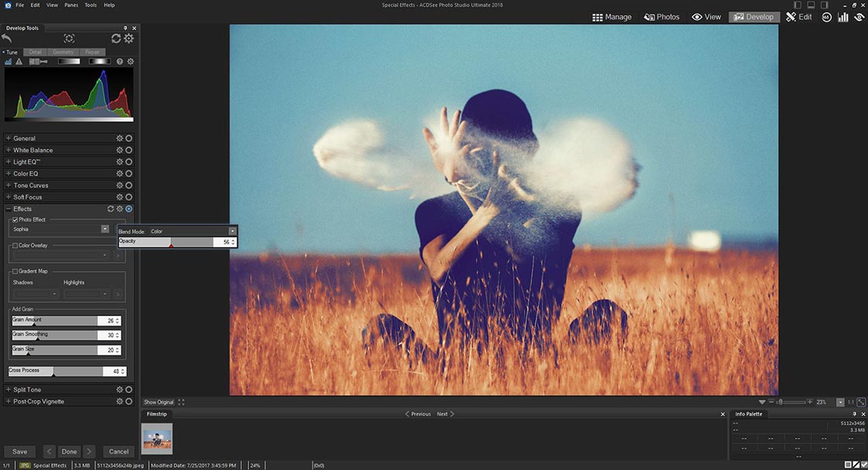
Task: Adjust the Grain Amount slider
Action: coord(55,321)
